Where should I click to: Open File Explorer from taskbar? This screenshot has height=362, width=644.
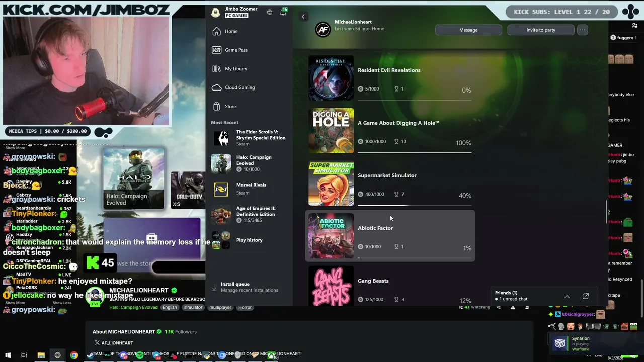click(x=41, y=355)
